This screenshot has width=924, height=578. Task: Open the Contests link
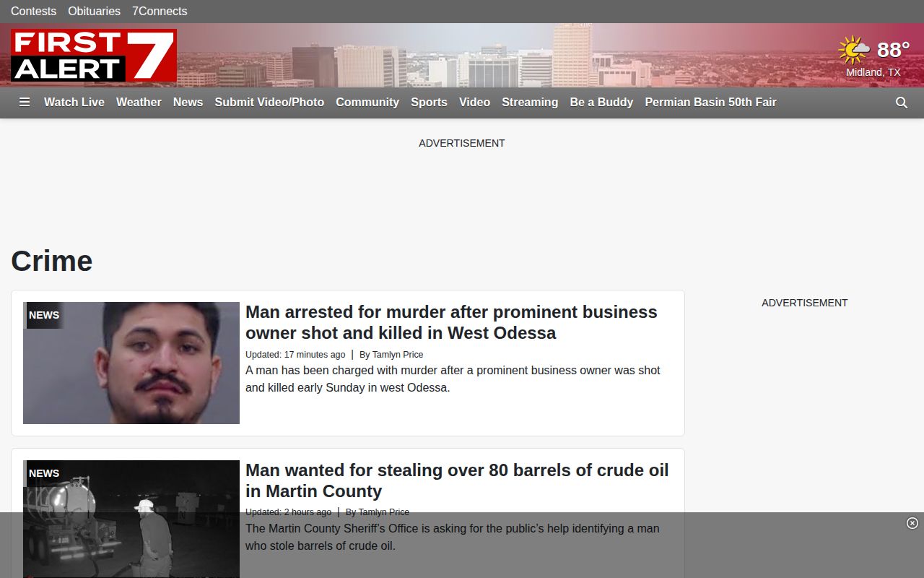33,12
